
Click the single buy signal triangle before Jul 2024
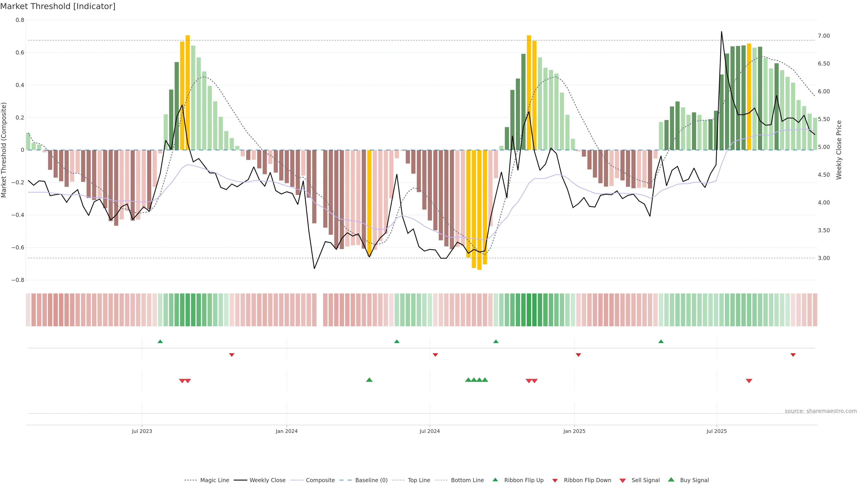click(369, 380)
